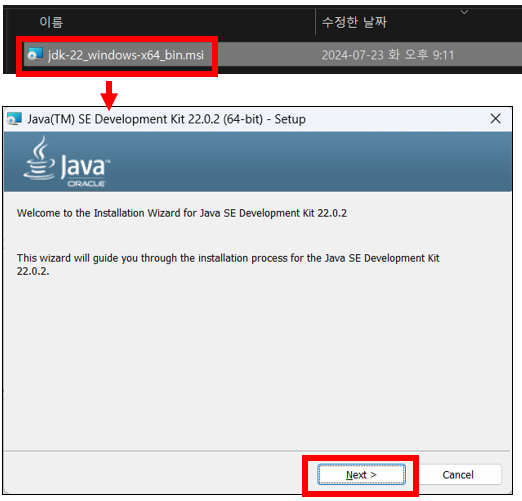This screenshot has width=522, height=501.
Task: Click the Setup window title bar icon
Action: click(14, 119)
